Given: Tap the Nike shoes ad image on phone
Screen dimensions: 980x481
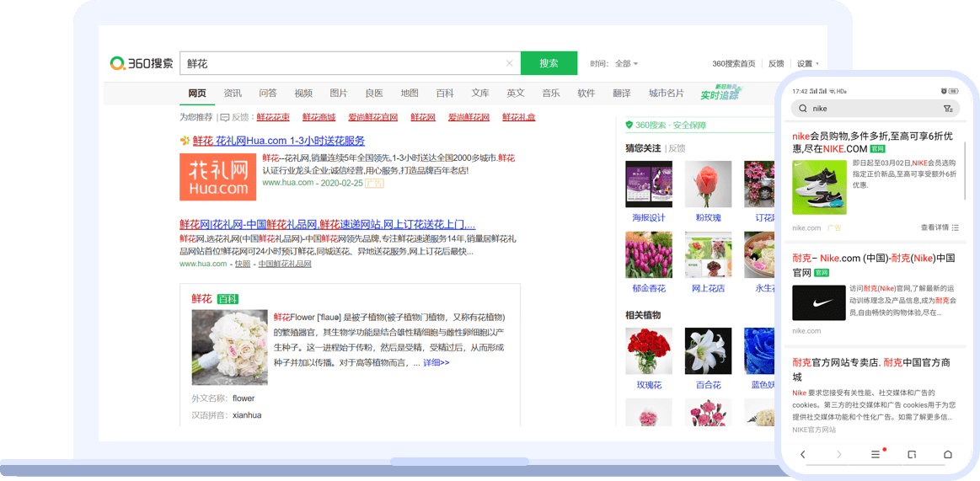Looking at the screenshot, I should pos(819,187).
